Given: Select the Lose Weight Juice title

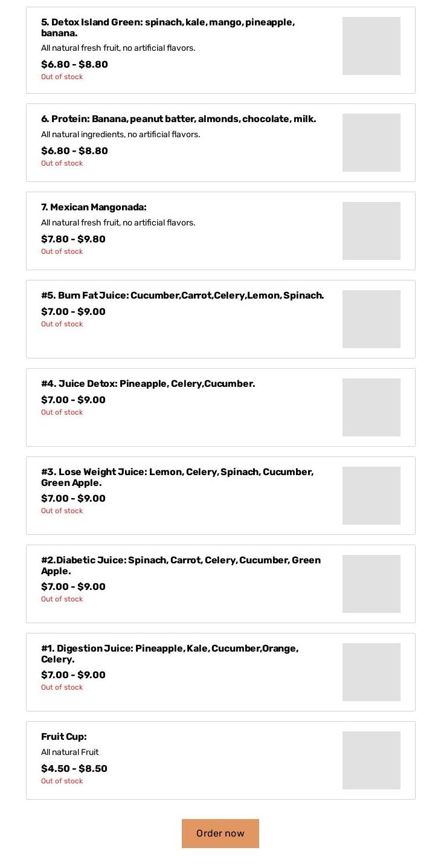Looking at the screenshot, I should tap(177, 478).
